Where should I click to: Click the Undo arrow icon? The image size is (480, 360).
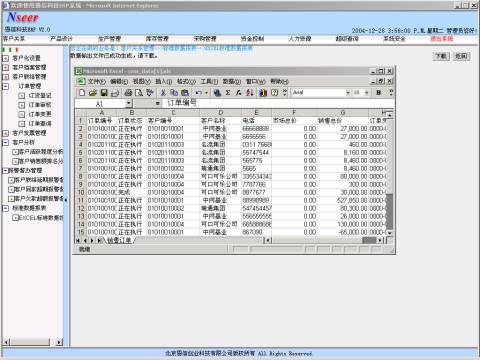[x=199, y=93]
